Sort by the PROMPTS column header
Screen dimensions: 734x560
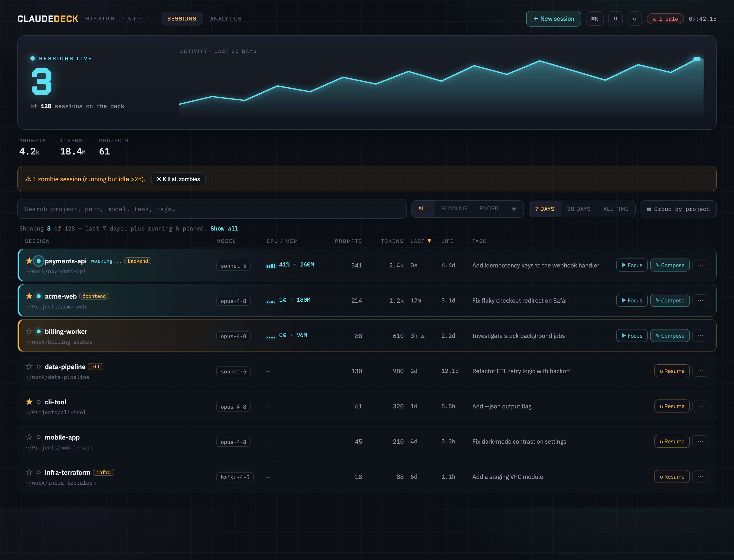click(348, 241)
